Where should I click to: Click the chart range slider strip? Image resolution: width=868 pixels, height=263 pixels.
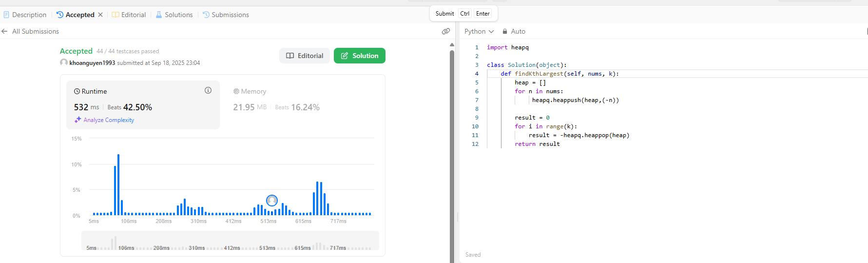(230, 241)
